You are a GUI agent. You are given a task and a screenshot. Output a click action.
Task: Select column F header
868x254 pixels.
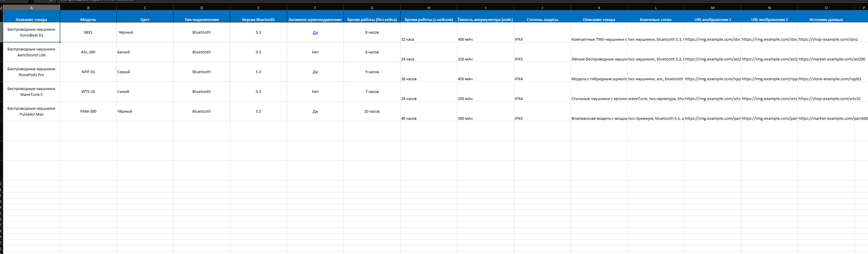click(x=315, y=8)
